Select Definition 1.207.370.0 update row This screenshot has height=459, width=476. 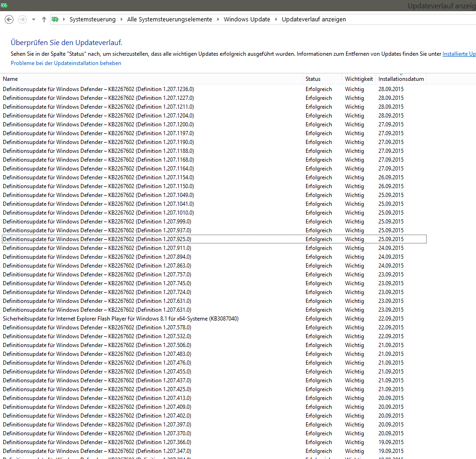(x=214, y=433)
